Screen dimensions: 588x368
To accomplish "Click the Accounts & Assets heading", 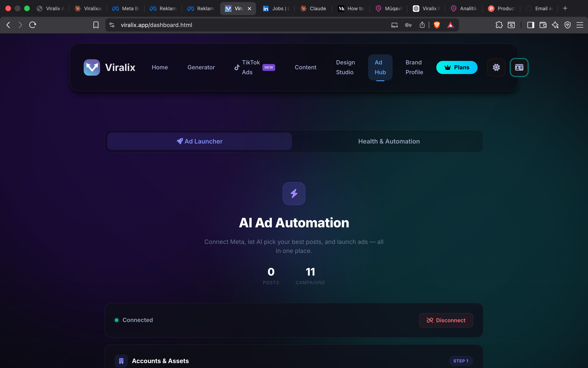I will click(x=160, y=361).
